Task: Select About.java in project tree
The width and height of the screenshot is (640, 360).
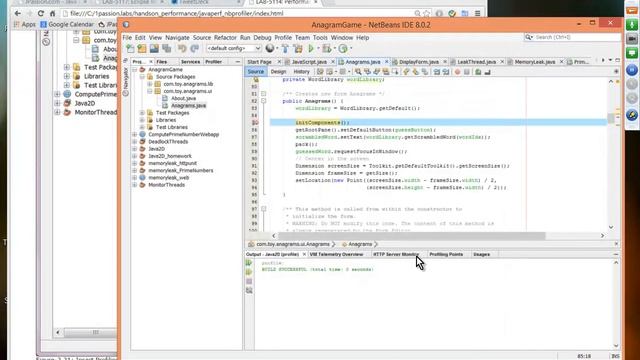Action: 183,98
